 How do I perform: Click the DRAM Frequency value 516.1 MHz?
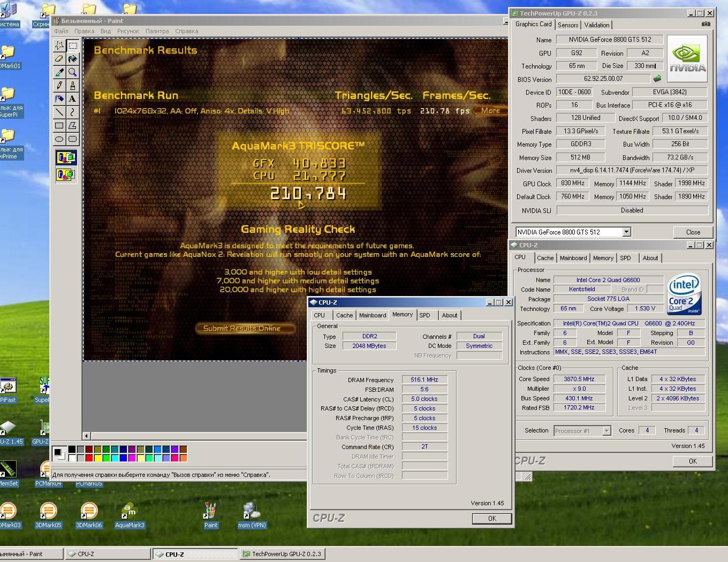[x=424, y=379]
